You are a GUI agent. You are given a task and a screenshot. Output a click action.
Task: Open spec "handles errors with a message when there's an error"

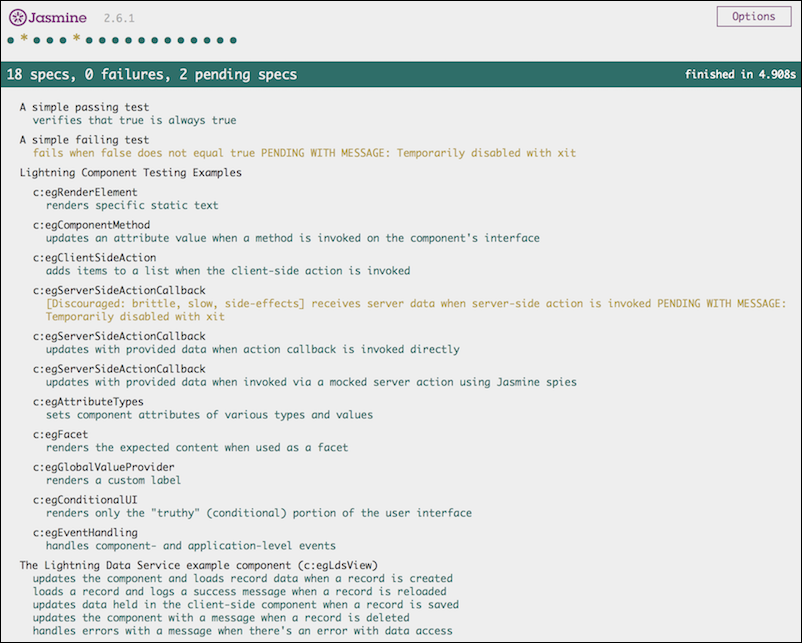click(x=243, y=631)
